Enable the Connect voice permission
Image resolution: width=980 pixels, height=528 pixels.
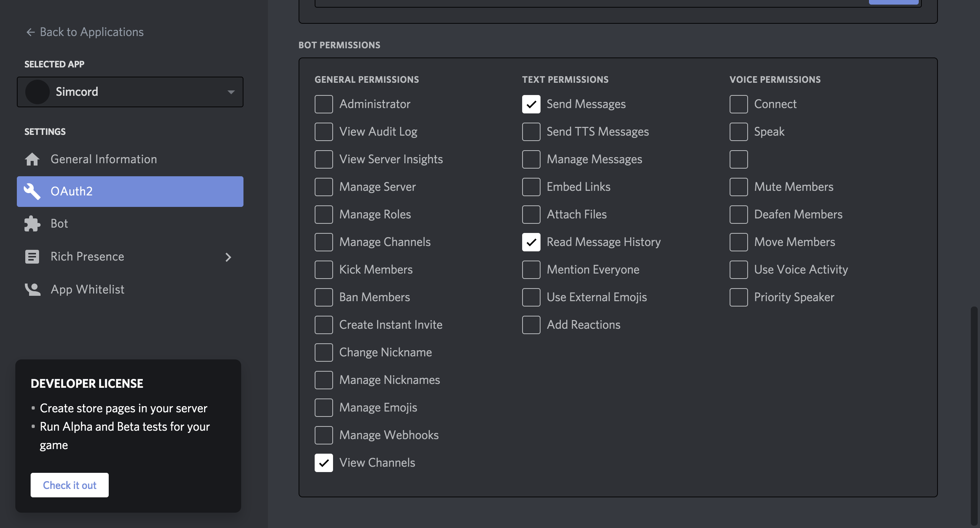click(739, 104)
